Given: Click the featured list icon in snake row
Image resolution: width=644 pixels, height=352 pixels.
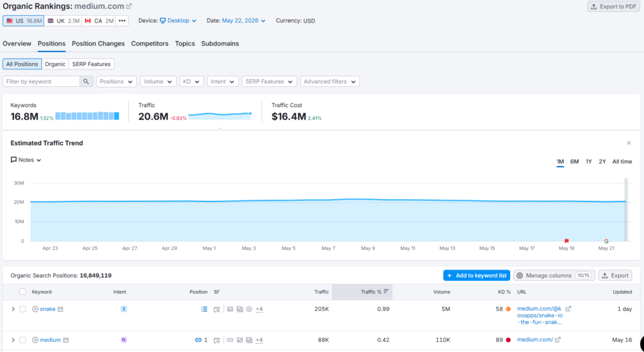Looking at the screenshot, I should [204, 309].
